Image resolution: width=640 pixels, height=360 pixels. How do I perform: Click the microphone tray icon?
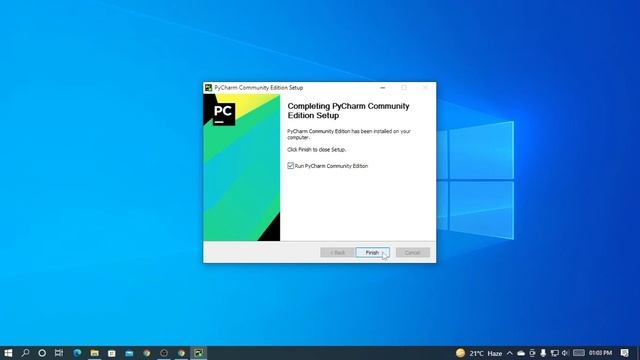[x=543, y=353]
